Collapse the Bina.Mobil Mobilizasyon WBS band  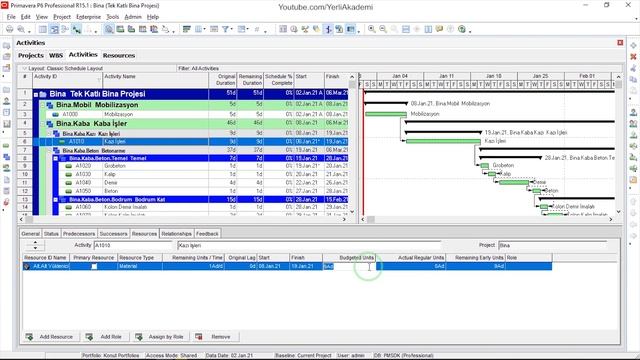point(42,105)
